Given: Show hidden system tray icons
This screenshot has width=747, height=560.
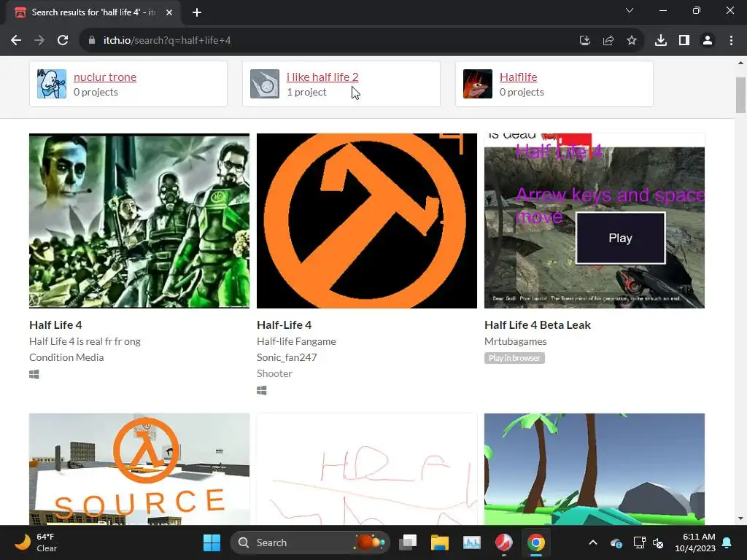Looking at the screenshot, I should pos(593,542).
